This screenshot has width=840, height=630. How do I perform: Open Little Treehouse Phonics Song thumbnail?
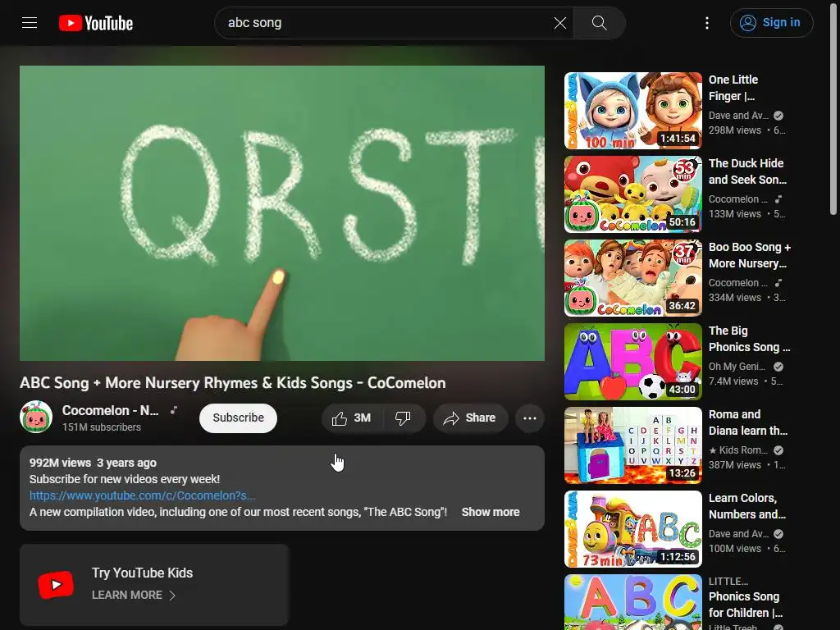click(632, 602)
